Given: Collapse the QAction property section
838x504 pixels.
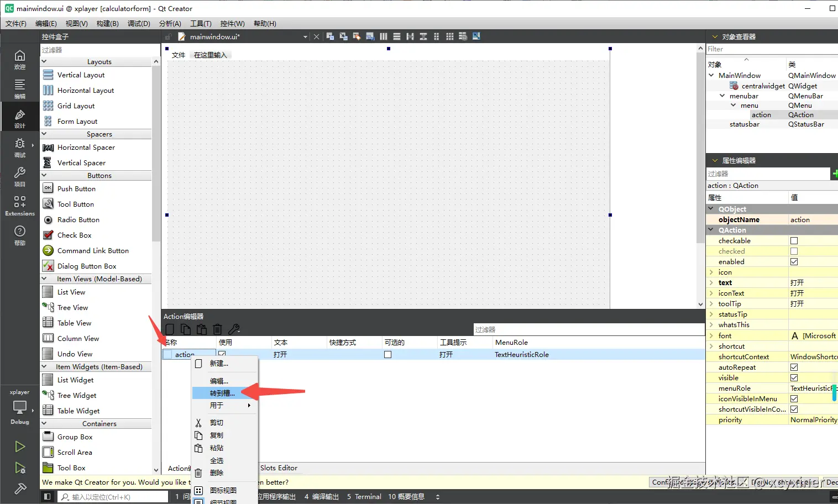Looking at the screenshot, I should (711, 230).
